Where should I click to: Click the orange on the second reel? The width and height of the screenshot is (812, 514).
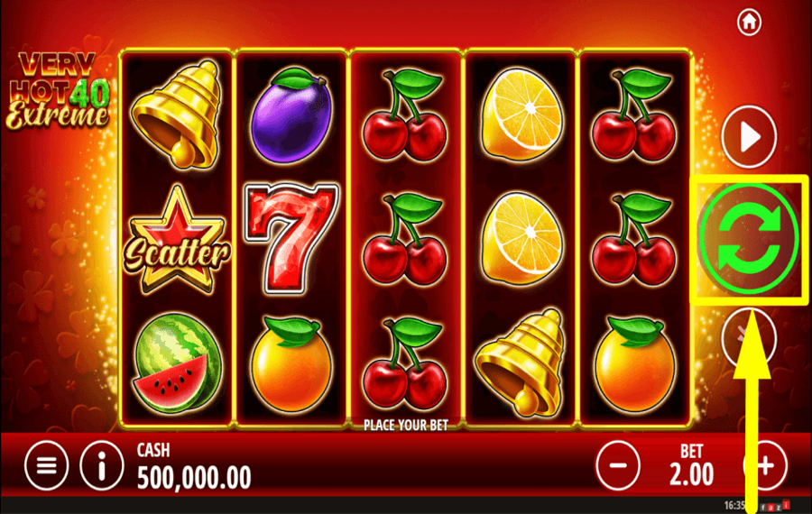(x=291, y=365)
